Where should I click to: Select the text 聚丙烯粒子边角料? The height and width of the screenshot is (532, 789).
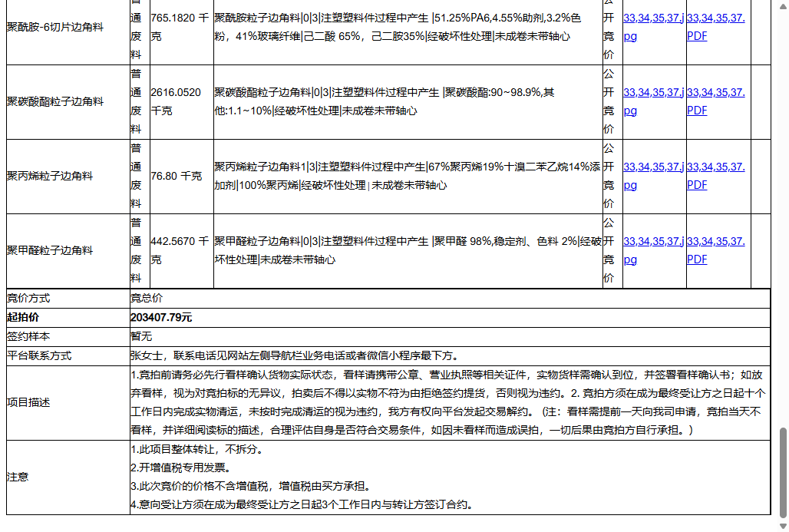[50, 176]
